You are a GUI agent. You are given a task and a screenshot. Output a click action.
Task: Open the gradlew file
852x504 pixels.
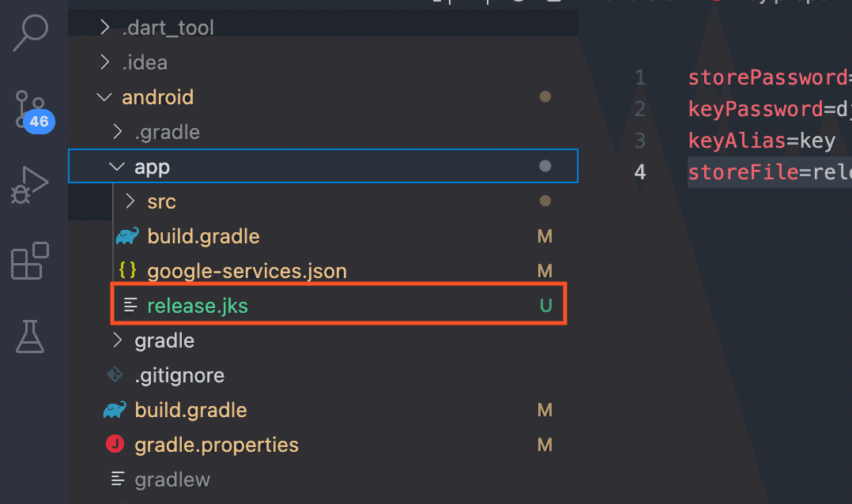[172, 480]
